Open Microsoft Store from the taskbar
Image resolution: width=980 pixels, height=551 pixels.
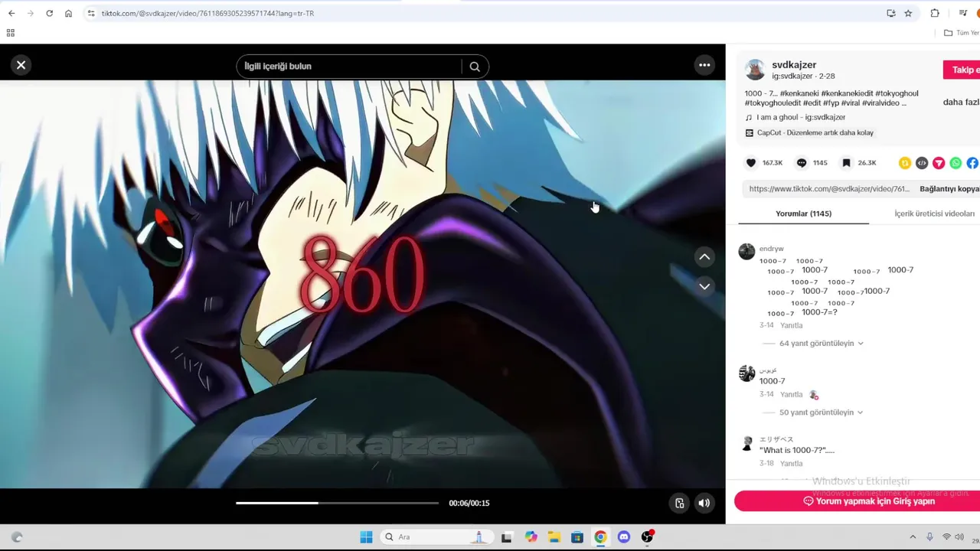(577, 537)
